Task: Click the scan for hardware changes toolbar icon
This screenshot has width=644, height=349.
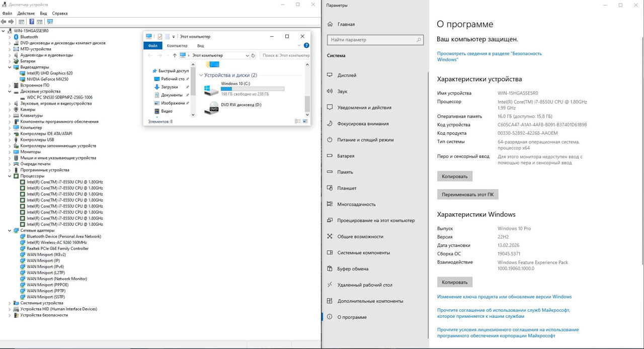Action: 50,22
